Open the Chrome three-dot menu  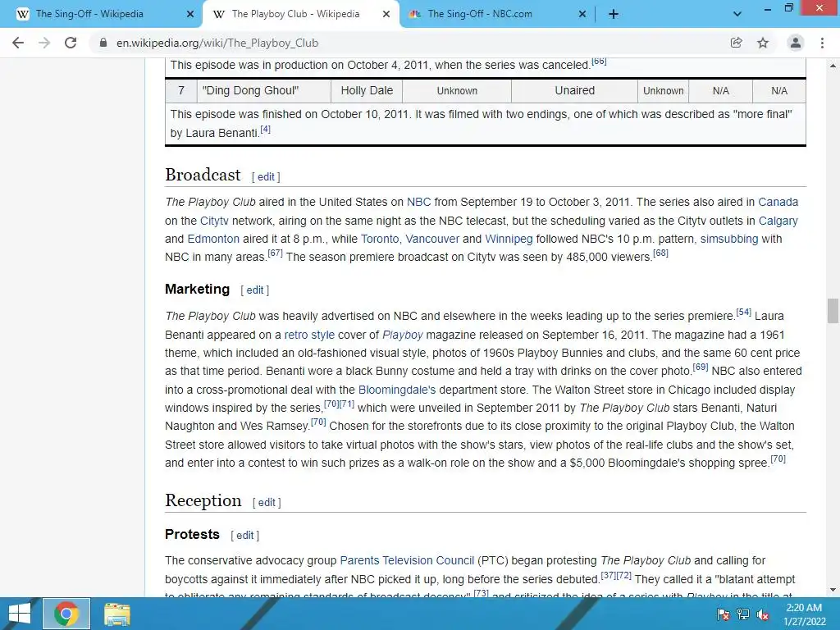pyautogui.click(x=822, y=43)
